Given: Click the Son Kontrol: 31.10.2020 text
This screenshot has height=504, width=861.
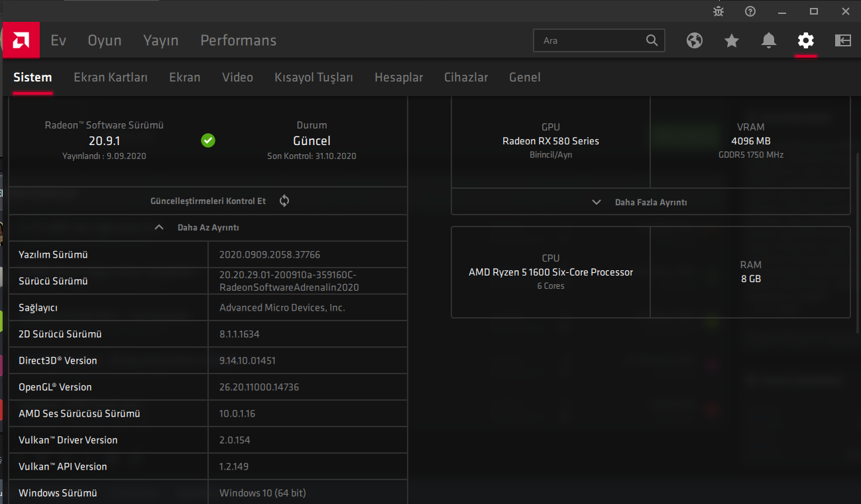Looking at the screenshot, I should tap(312, 156).
